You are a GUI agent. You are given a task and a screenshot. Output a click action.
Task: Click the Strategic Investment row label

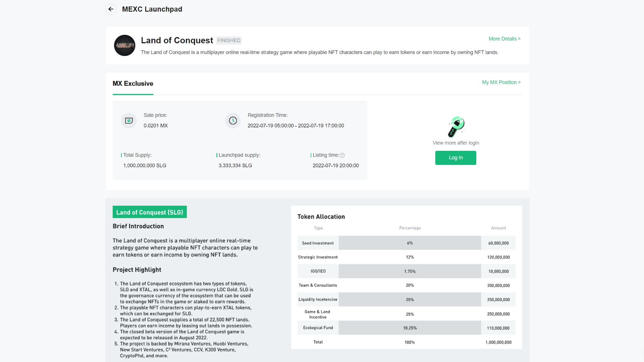click(x=318, y=257)
